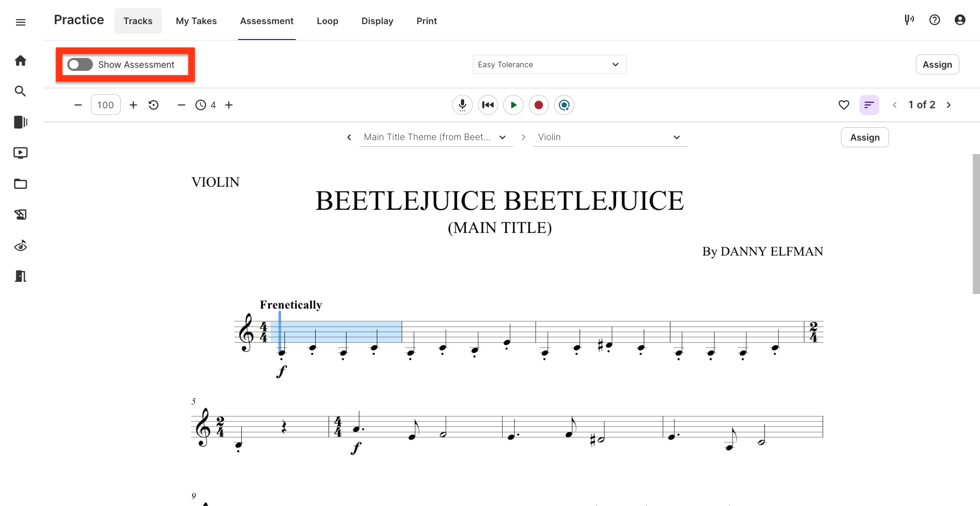Click the vertical scrollbar on the score
Screen dimensions: 980x506
pyautogui.click(x=976, y=224)
